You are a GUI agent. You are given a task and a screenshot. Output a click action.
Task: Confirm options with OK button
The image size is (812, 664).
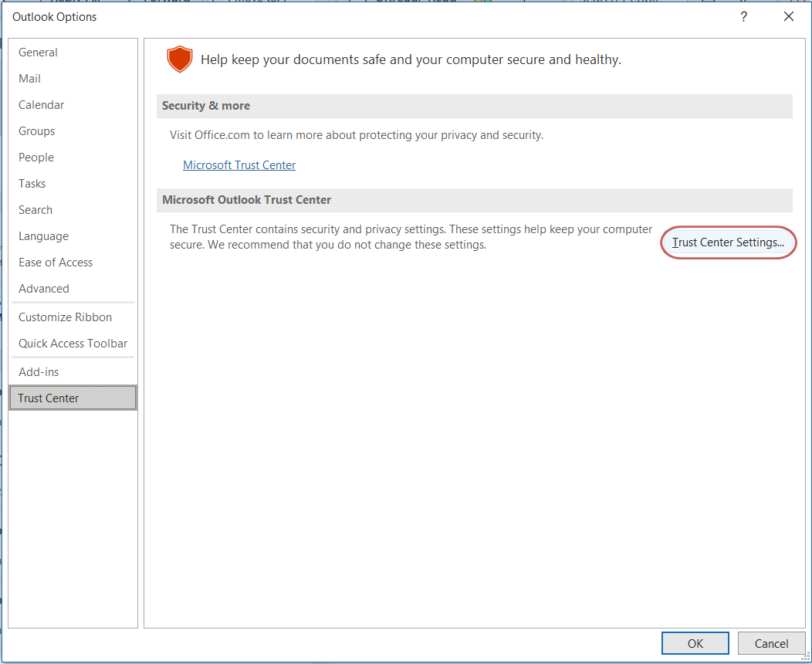(x=695, y=643)
